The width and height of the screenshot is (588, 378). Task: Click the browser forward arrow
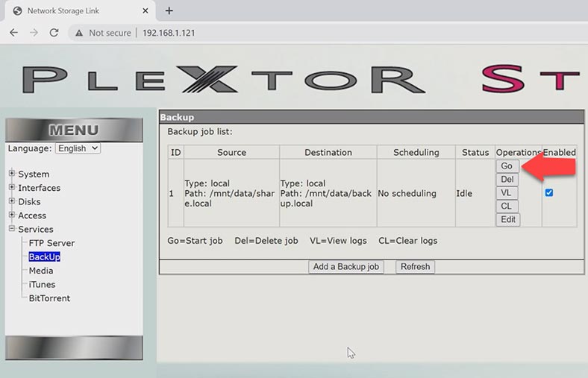[x=34, y=33]
